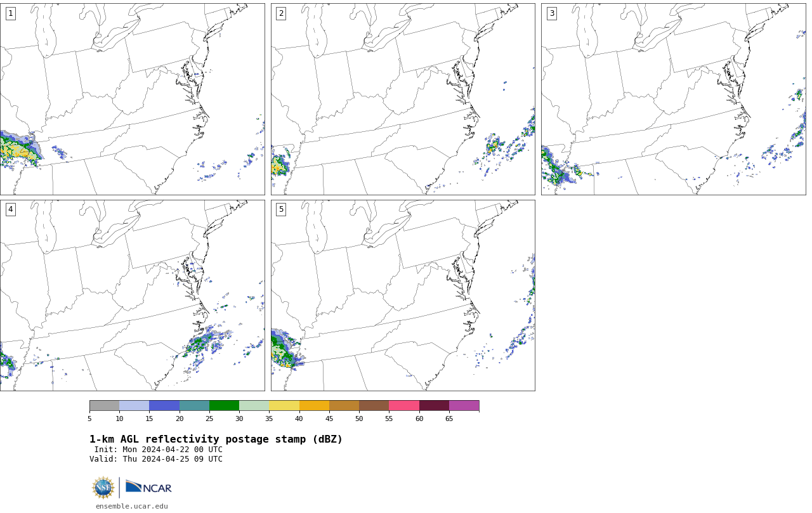Click the yellow 35-40 dBZ swatch
The width and height of the screenshot is (812, 513).
click(x=284, y=406)
